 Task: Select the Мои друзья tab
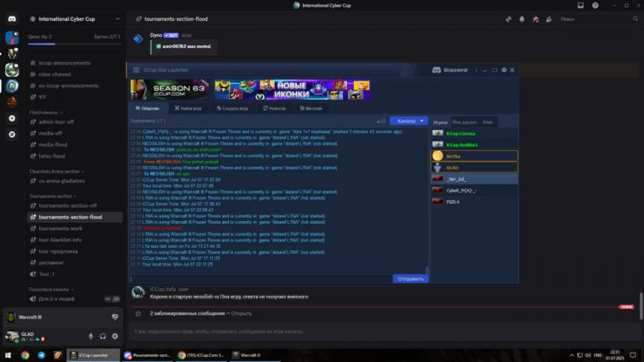click(464, 122)
